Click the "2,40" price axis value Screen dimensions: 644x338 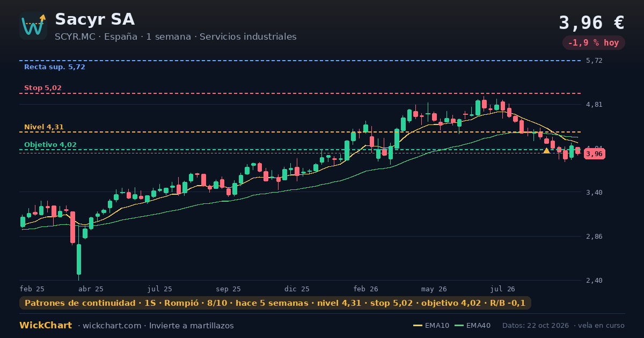point(595,280)
